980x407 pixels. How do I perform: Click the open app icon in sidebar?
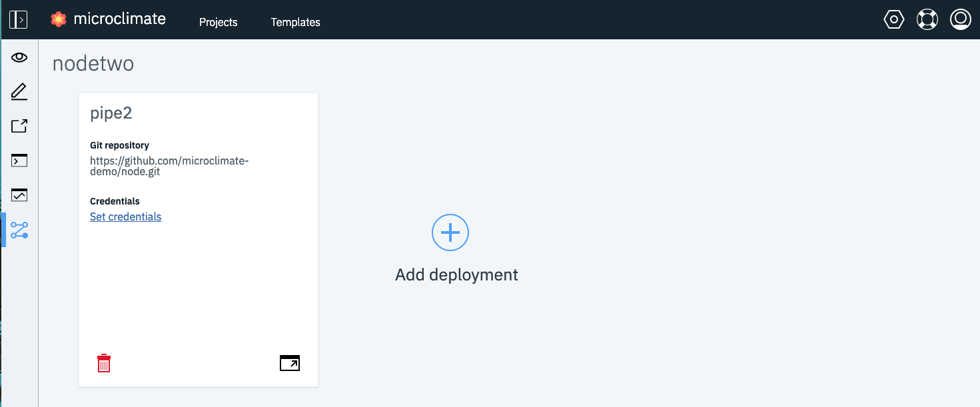[x=19, y=126]
